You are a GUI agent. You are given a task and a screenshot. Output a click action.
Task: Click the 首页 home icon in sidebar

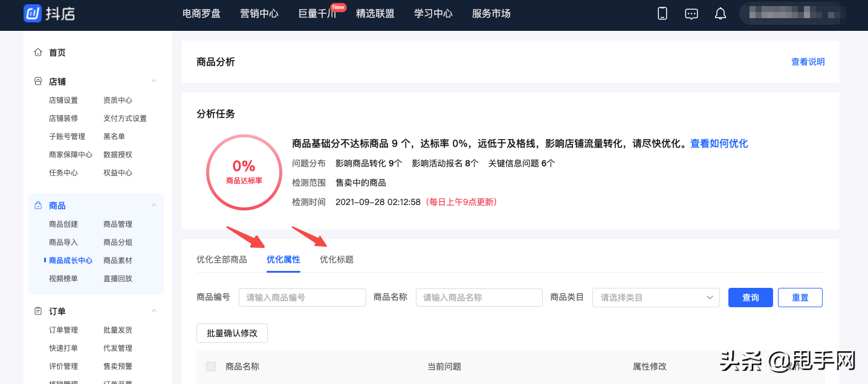pos(38,53)
